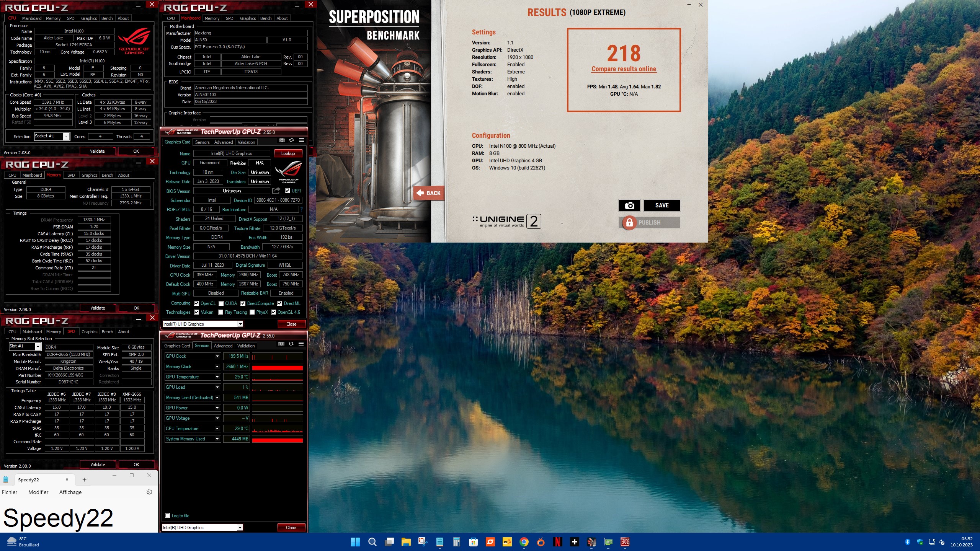Click Windows Security tray icon
Screen dimensions: 980x551
tap(920, 542)
